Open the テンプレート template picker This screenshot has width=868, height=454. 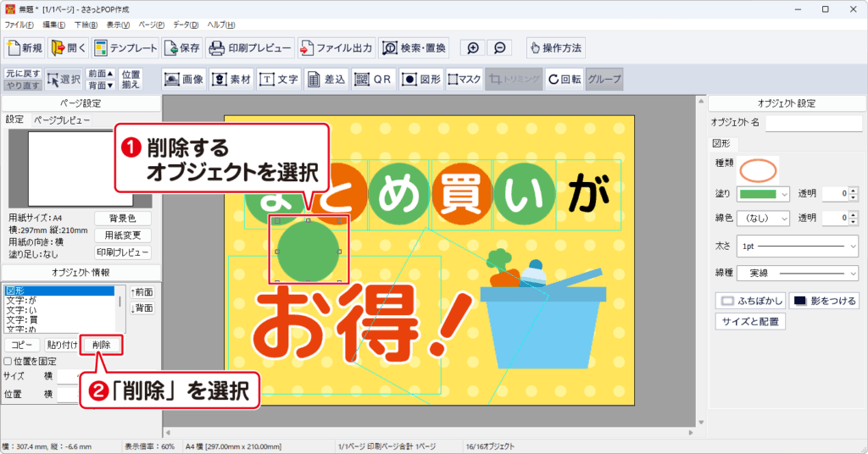125,47
